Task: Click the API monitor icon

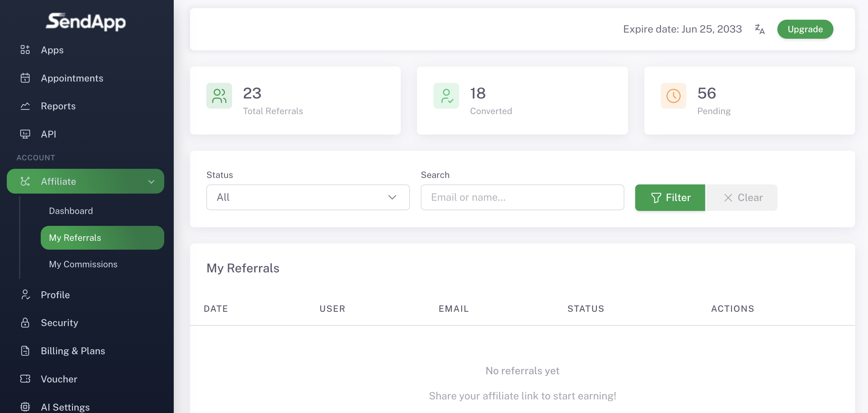Action: 25,134
